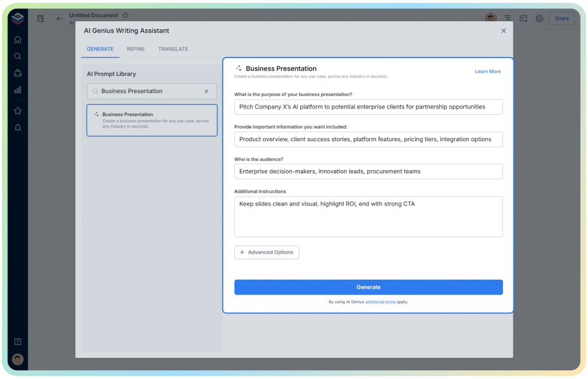This screenshot has height=379, width=588.
Task: Close the AI Genius Writing Assistant dialog
Action: click(x=504, y=31)
